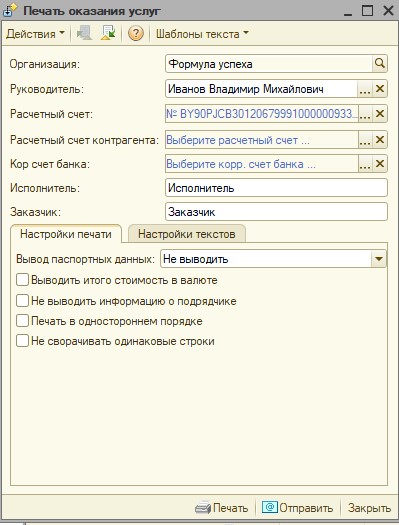Enable Печать в одностороннем порядке
Image resolution: width=399 pixels, height=525 pixels.
(22, 321)
